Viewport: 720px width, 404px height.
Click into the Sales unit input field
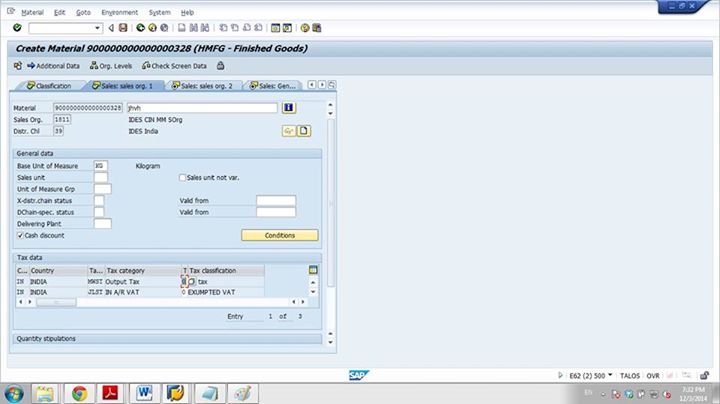101,177
